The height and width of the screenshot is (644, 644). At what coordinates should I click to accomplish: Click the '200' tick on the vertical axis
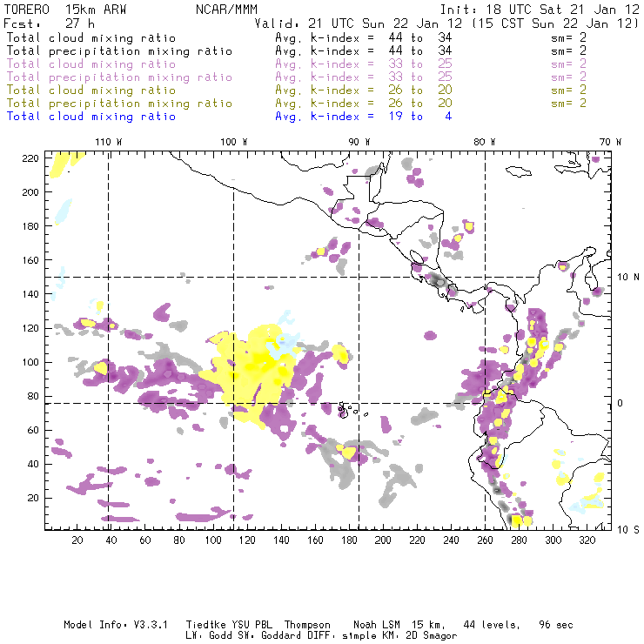(x=30, y=192)
